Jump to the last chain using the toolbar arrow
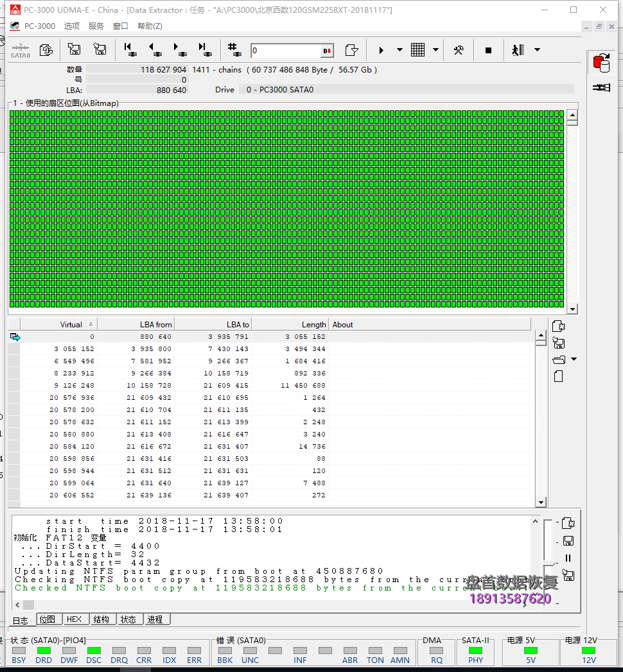The height and width of the screenshot is (672, 623). [205, 49]
